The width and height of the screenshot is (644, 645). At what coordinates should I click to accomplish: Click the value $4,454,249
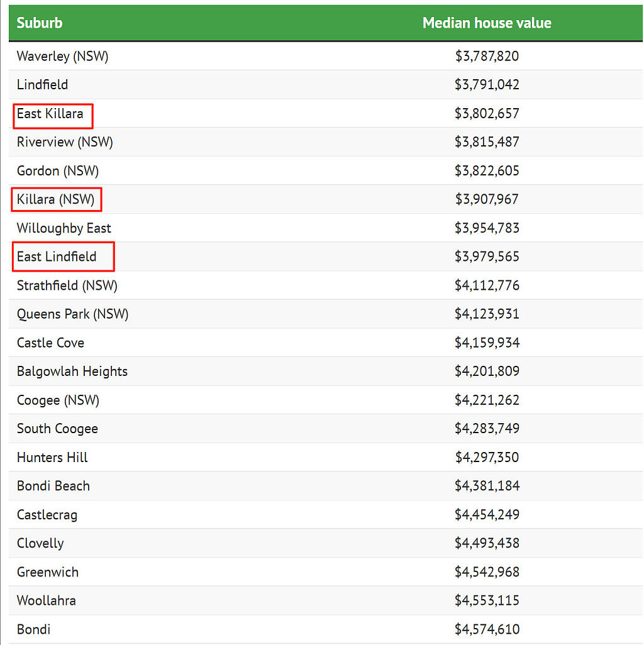click(x=487, y=515)
